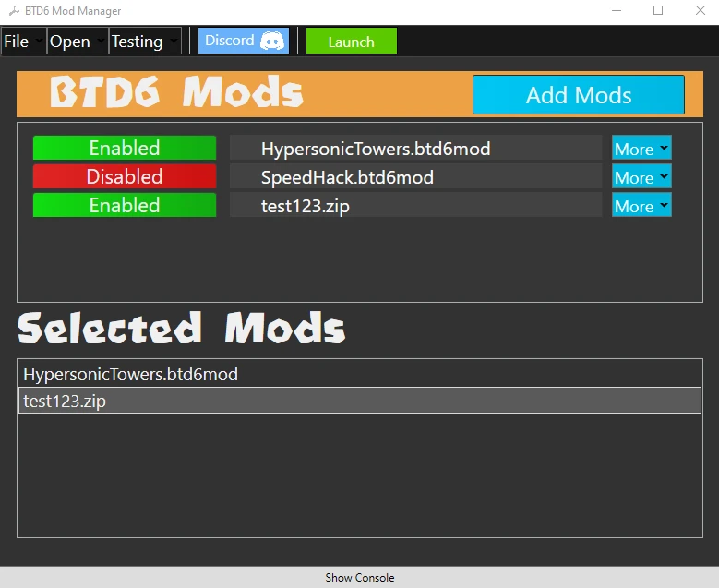The height and width of the screenshot is (588, 719).
Task: Select test123.zip name in BTD6 Mods list
Action: [415, 205]
